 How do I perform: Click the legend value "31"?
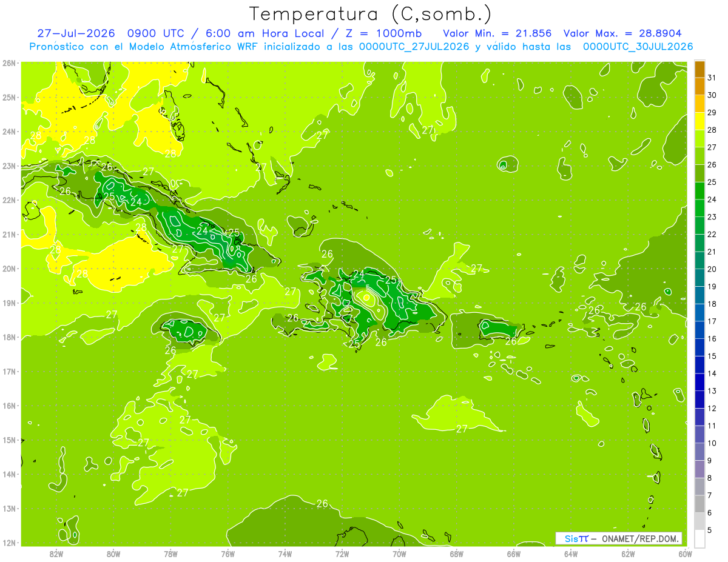click(712, 78)
